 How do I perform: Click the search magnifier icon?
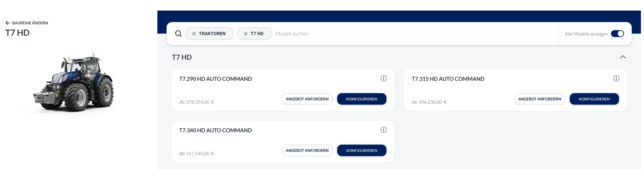178,34
